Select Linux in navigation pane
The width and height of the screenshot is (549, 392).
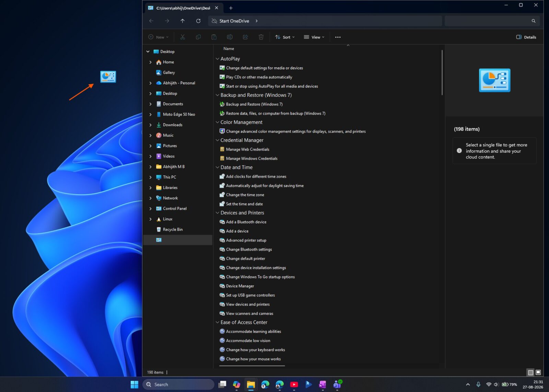(167, 219)
